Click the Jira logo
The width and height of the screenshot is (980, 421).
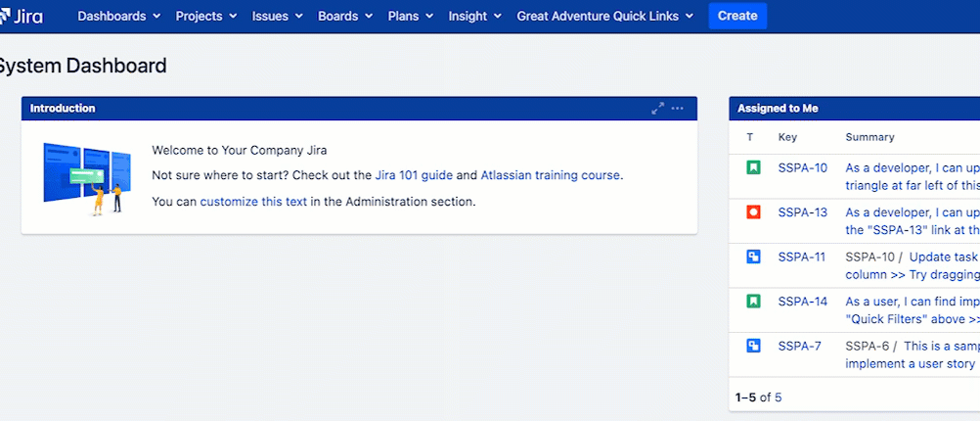[x=22, y=17]
